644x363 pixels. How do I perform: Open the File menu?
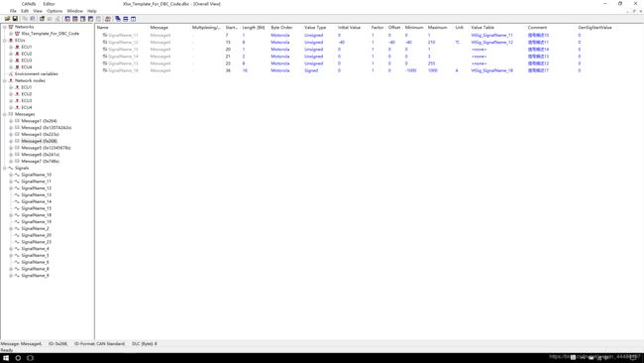click(x=13, y=11)
